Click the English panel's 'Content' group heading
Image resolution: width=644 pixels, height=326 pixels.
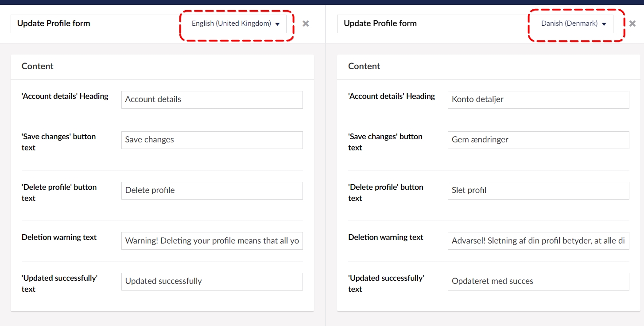click(38, 66)
